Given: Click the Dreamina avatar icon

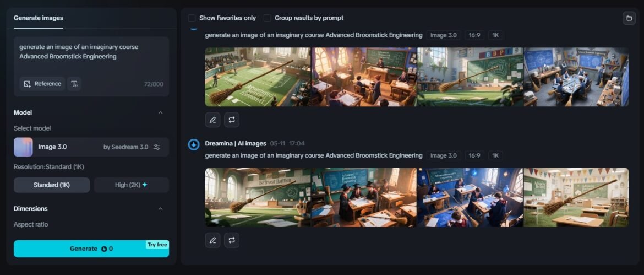Looking at the screenshot, I should (x=194, y=144).
